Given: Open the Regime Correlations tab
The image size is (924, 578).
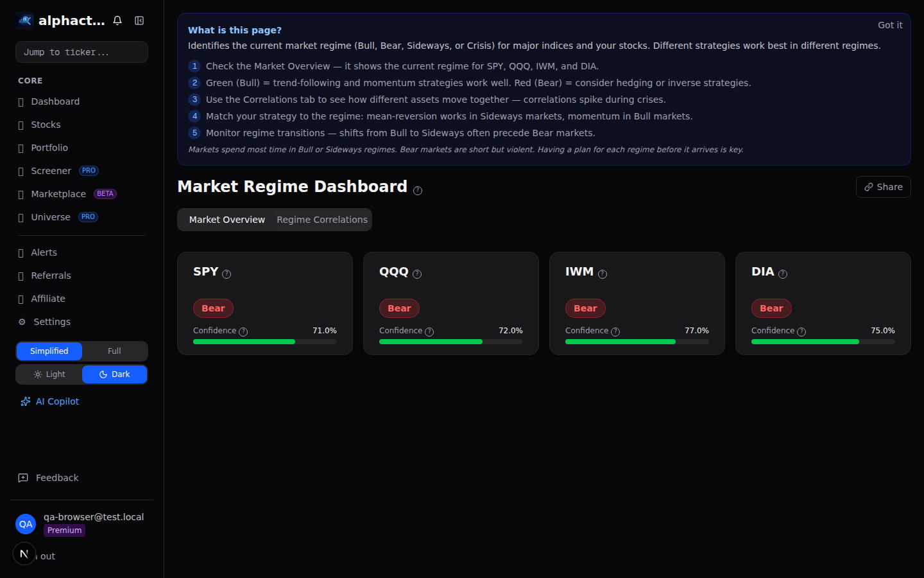Looking at the screenshot, I should [321, 219].
